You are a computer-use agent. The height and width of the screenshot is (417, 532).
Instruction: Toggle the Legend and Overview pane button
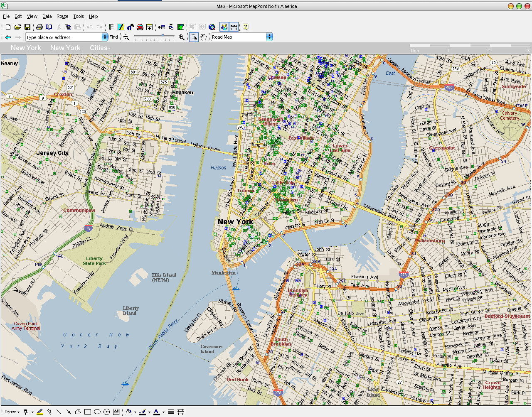tap(224, 27)
